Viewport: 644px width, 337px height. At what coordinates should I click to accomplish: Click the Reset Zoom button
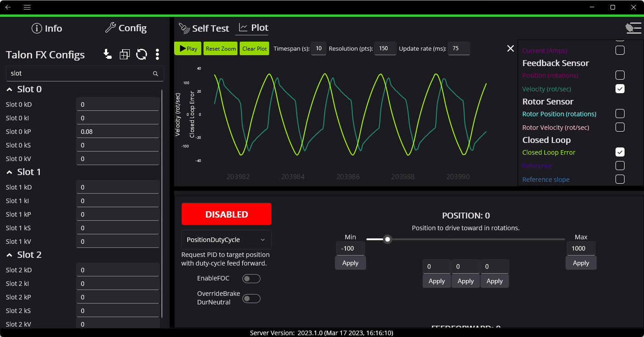221,48
